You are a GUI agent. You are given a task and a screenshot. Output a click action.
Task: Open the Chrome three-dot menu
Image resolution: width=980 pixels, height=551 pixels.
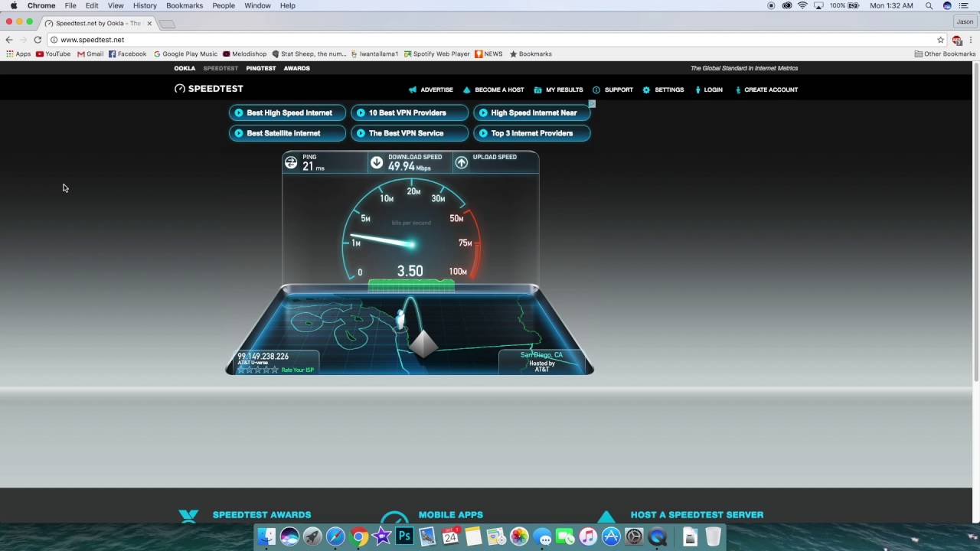pyautogui.click(x=971, y=40)
